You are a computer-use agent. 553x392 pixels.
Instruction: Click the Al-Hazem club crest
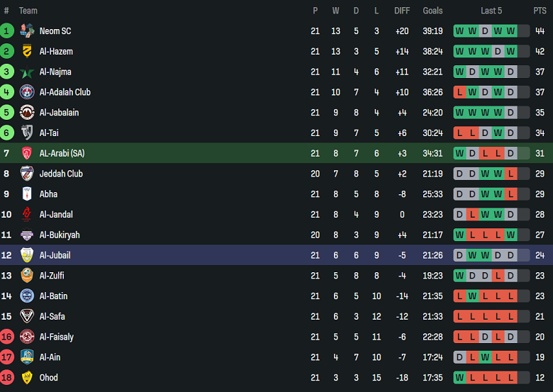27,51
